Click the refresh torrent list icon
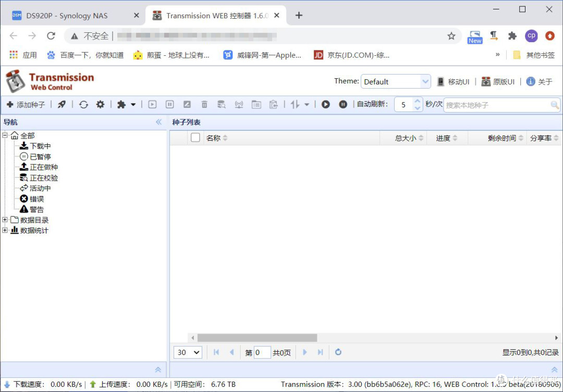 (x=83, y=104)
